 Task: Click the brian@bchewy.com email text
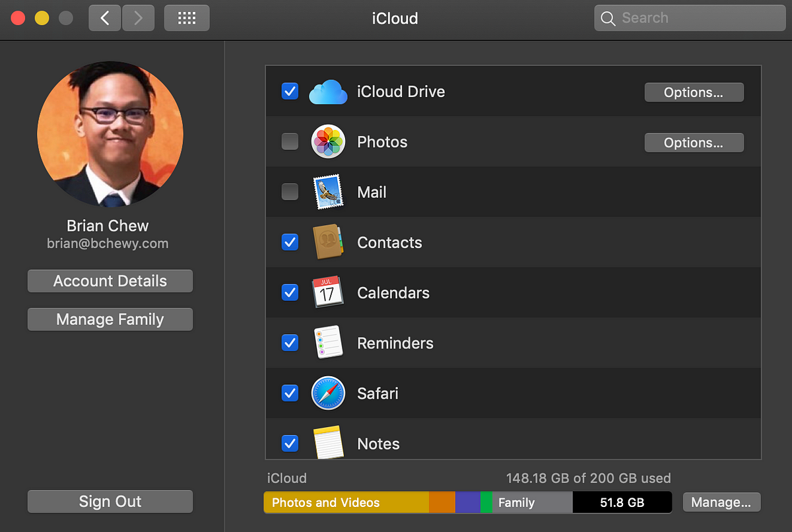coord(108,244)
